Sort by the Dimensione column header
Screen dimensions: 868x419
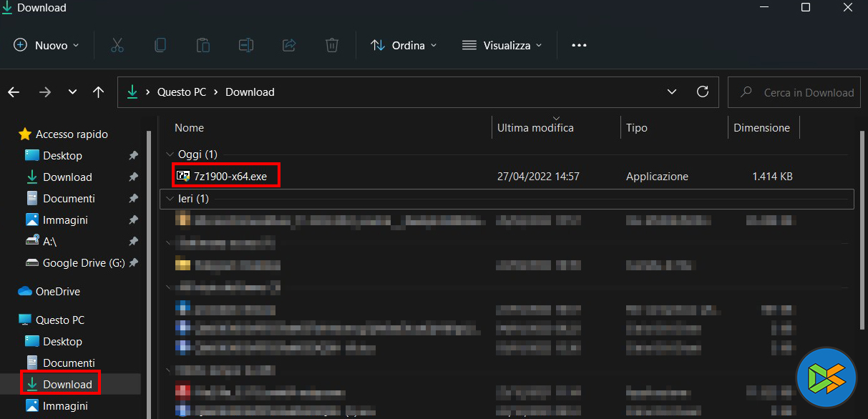[x=761, y=128]
